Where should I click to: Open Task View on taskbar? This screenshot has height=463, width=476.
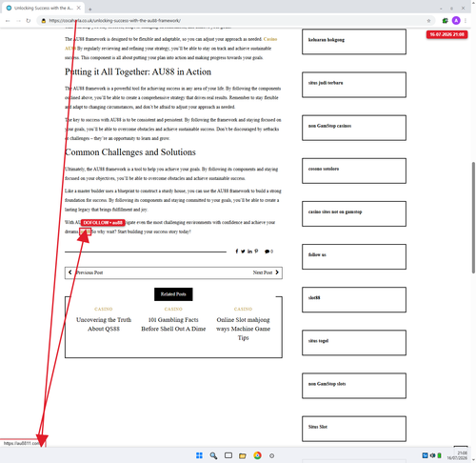(228, 455)
